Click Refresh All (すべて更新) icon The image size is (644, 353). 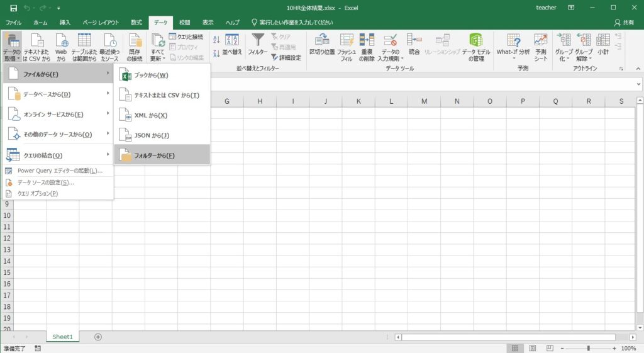click(158, 48)
